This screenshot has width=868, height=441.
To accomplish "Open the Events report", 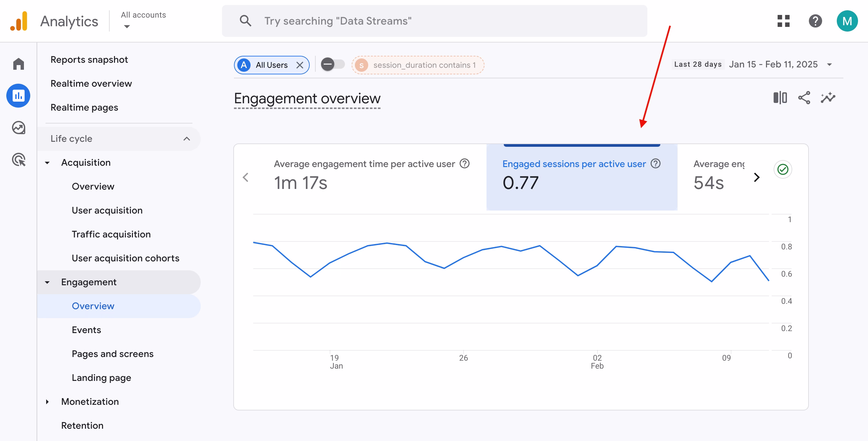I will (86, 329).
